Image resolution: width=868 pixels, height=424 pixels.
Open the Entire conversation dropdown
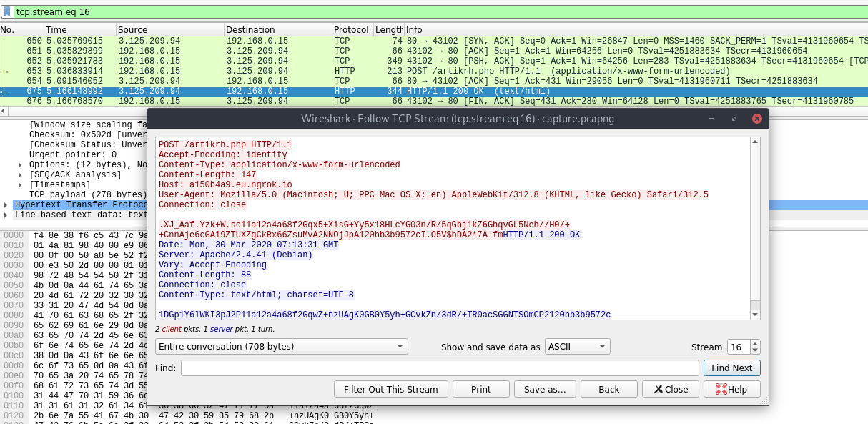[281, 347]
